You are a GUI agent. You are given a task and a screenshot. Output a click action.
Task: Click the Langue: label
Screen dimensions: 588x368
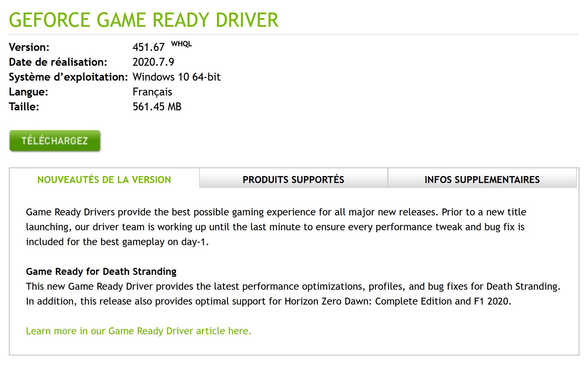pyautogui.click(x=28, y=92)
